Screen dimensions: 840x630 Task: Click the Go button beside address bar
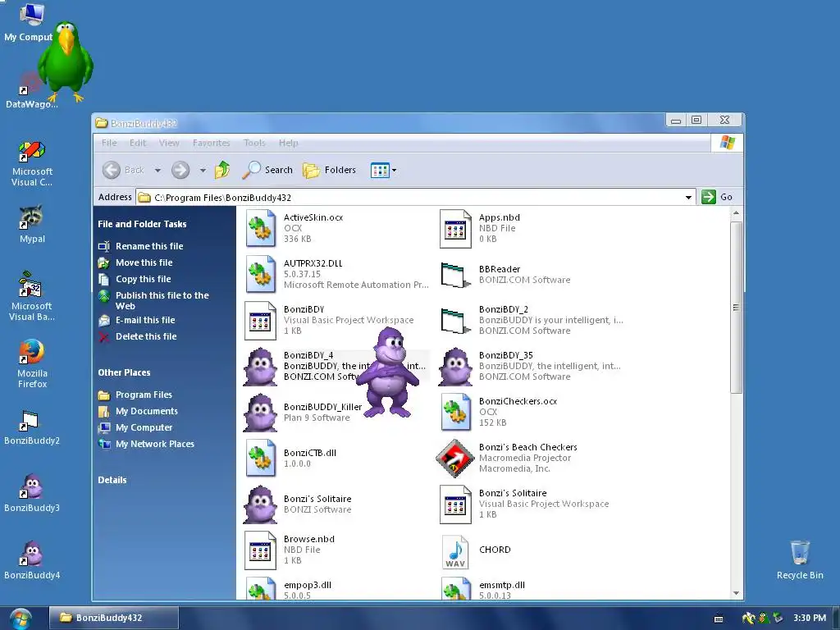717,197
